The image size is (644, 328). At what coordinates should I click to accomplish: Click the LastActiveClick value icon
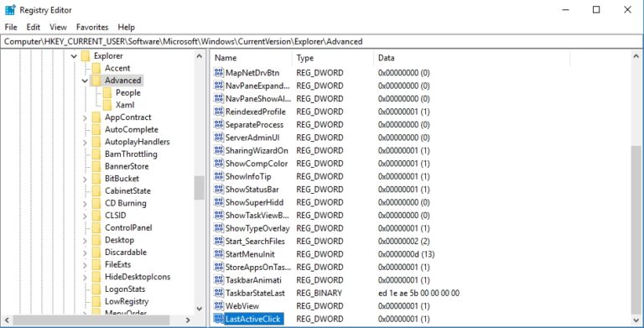219,319
